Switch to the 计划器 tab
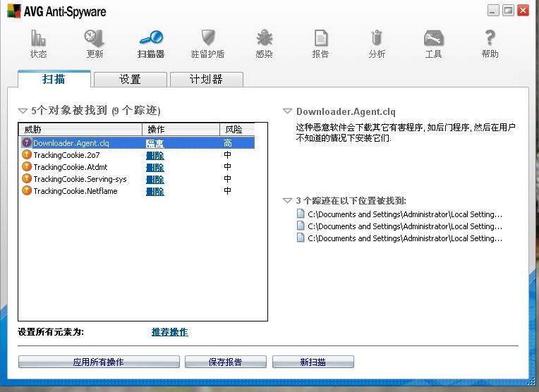 click(207, 80)
